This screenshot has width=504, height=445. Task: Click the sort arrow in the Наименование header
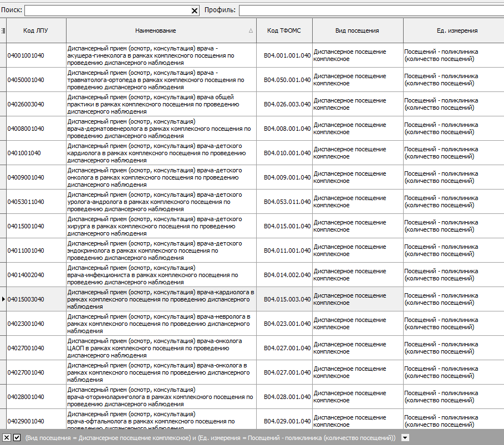point(251,31)
